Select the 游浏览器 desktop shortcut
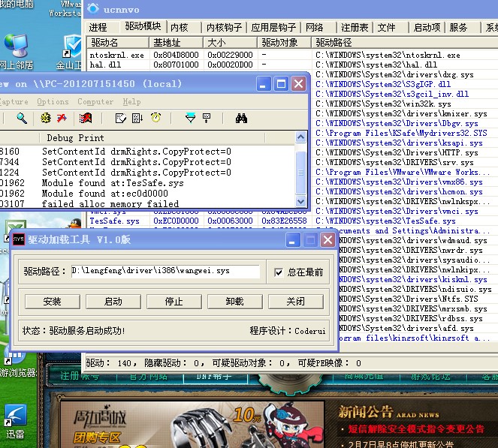This screenshot has width=498, height=448. [x=17, y=364]
